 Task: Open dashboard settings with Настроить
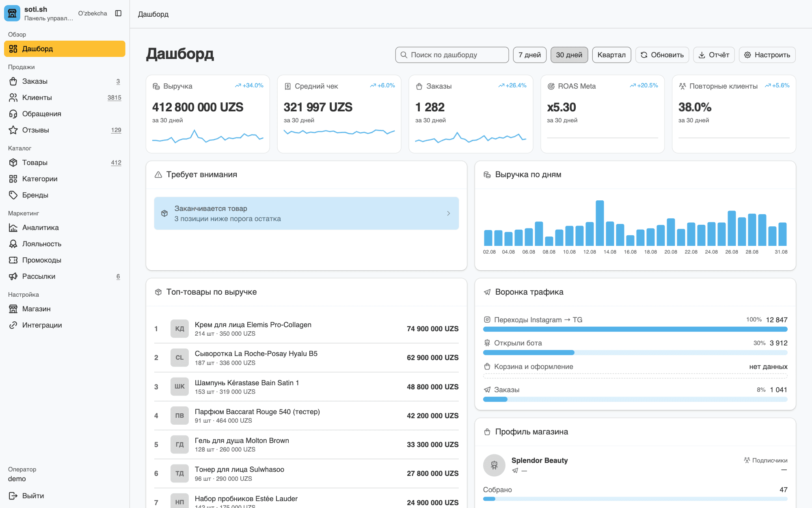pyautogui.click(x=767, y=55)
